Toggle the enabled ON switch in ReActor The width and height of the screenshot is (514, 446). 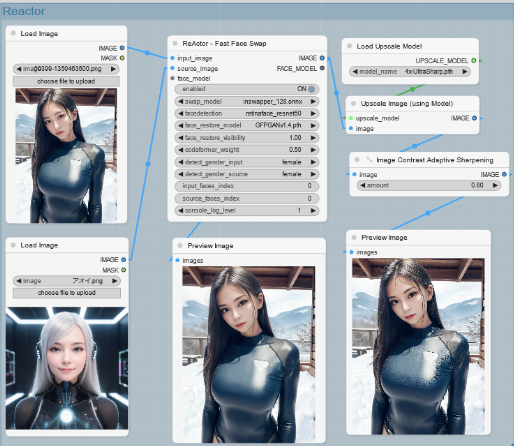[x=247, y=89]
